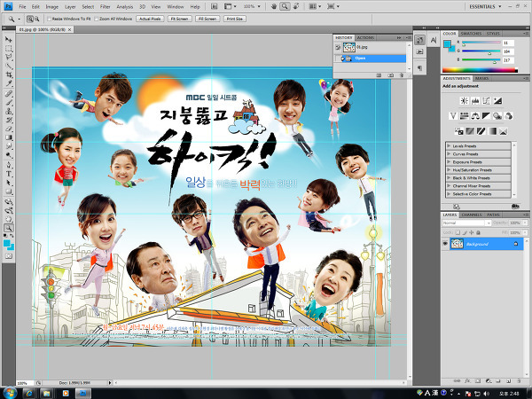Select the Path Selection tool
The width and height of the screenshot is (532, 399).
(x=9, y=184)
